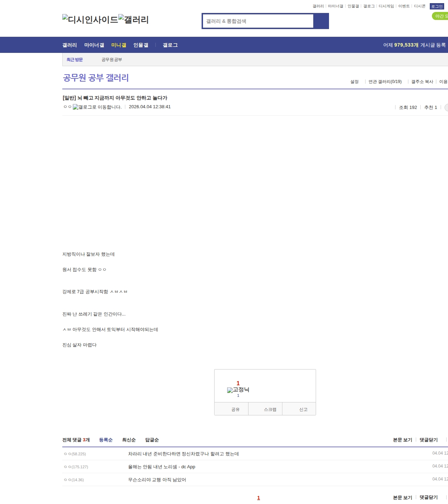Open 인물갤 in the small top utility links
448x504 pixels.
[353, 6]
